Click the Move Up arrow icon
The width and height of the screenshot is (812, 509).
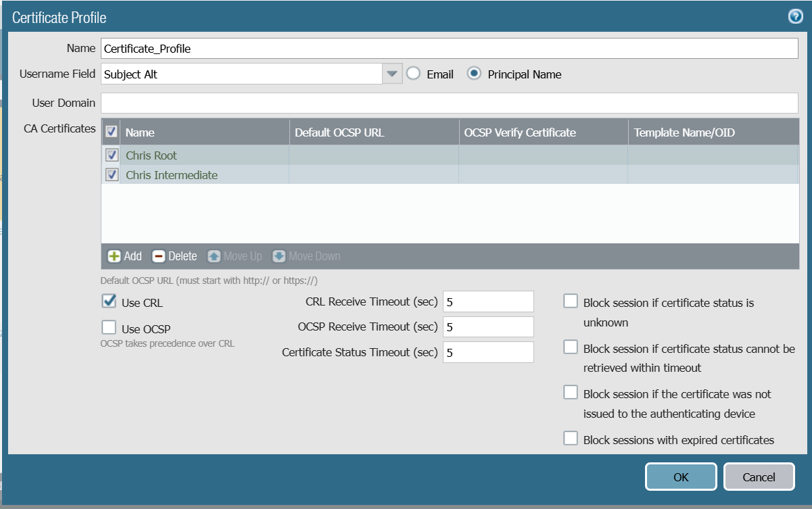point(214,256)
